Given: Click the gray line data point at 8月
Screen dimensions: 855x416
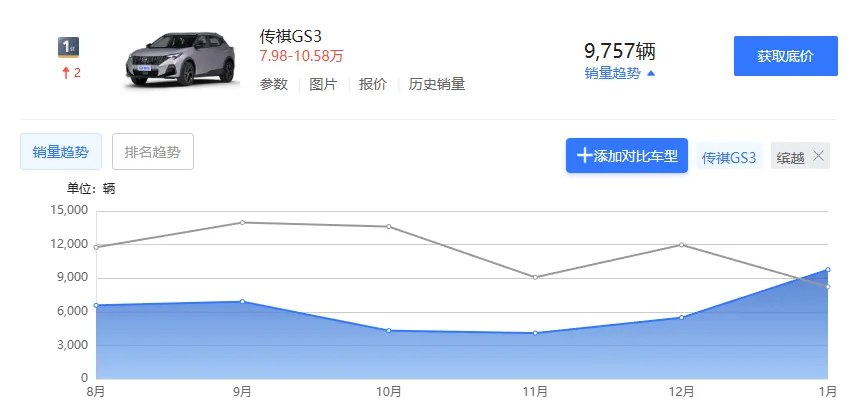Looking at the screenshot, I should pyautogui.click(x=96, y=247).
